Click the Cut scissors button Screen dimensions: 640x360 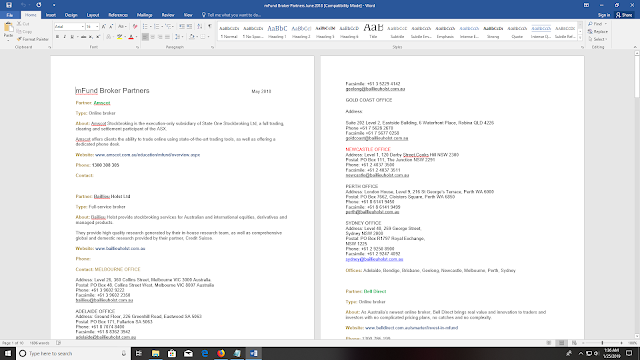tap(23, 24)
